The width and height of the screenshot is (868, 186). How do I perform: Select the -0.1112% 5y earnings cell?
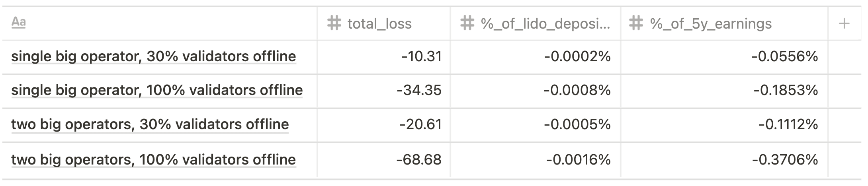pyautogui.click(x=724, y=125)
